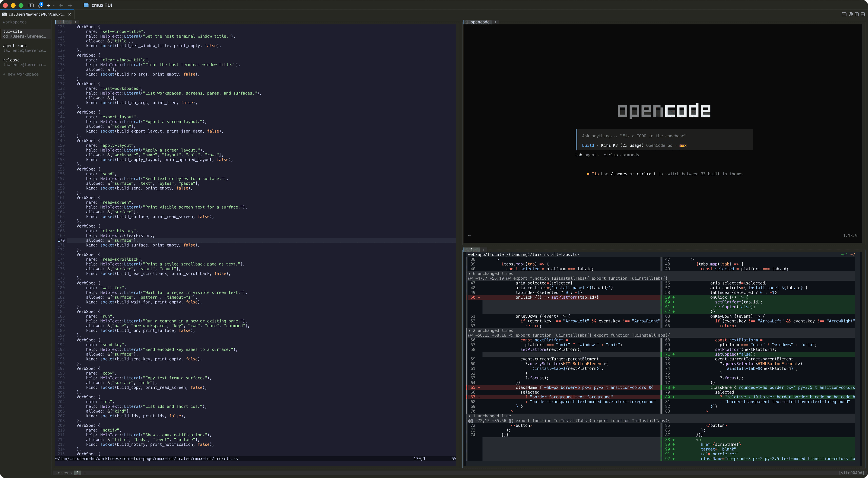Expand the 6 unchanged lines section
The image size is (868, 478).
click(x=491, y=273)
